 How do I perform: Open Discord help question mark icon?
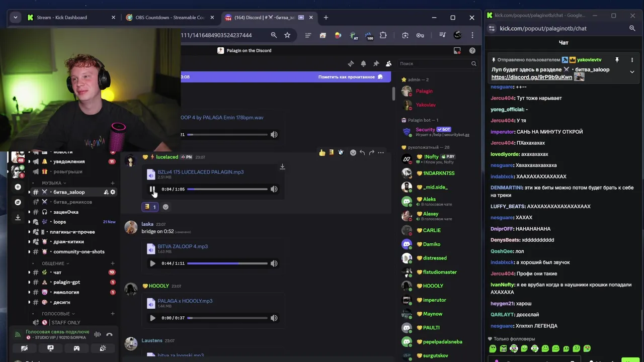472,50
